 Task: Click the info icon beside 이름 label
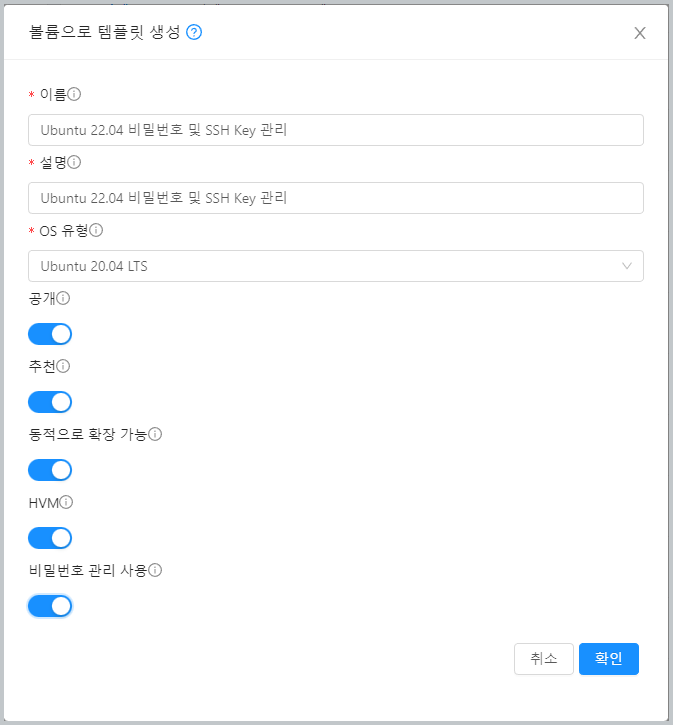pyautogui.click(x=74, y=94)
